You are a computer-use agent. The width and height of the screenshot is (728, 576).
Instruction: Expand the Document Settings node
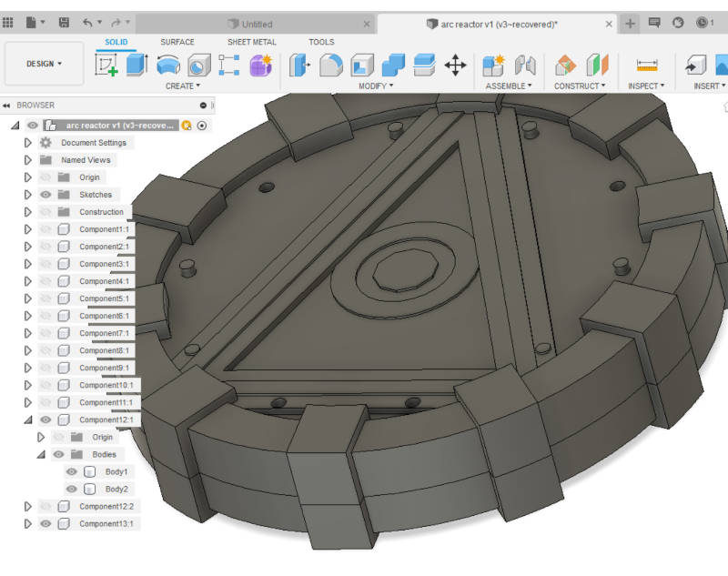pos(28,143)
